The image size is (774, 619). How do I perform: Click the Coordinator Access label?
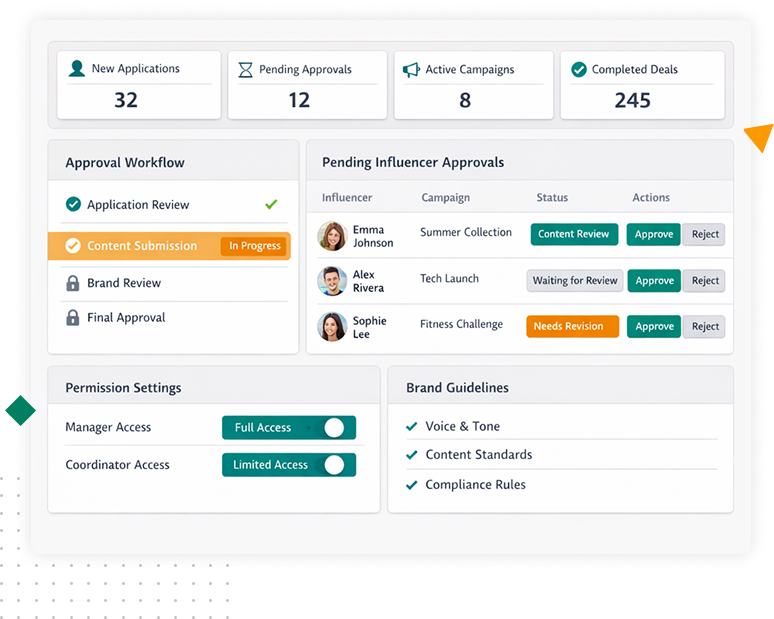click(x=117, y=465)
